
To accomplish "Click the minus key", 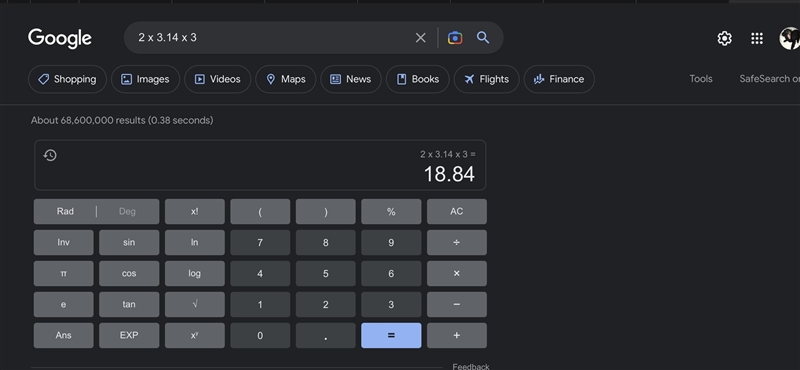I will pyautogui.click(x=457, y=305).
